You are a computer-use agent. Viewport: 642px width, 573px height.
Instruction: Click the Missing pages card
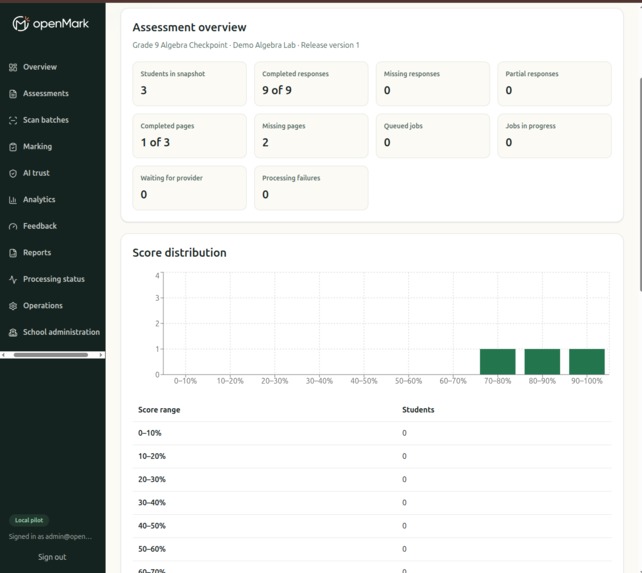311,136
